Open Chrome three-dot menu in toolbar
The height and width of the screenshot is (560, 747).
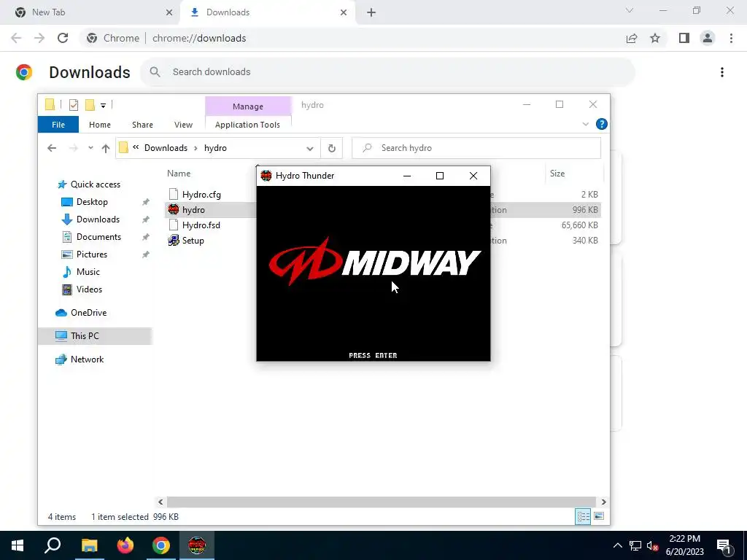pos(731,38)
